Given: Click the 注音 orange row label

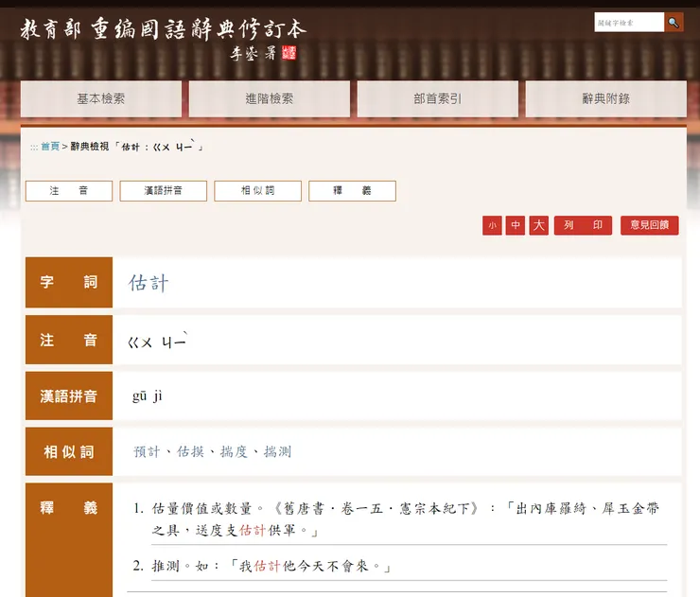Looking at the screenshot, I should click(x=69, y=340).
